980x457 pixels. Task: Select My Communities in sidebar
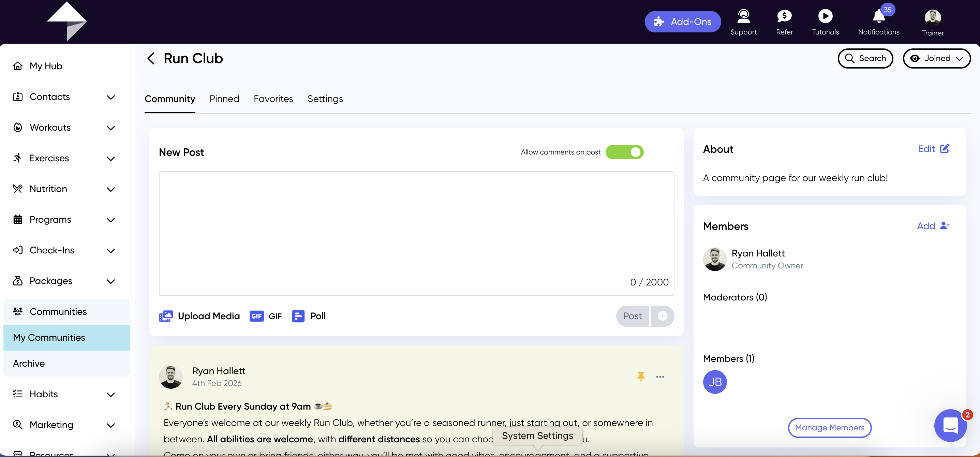[66, 338]
